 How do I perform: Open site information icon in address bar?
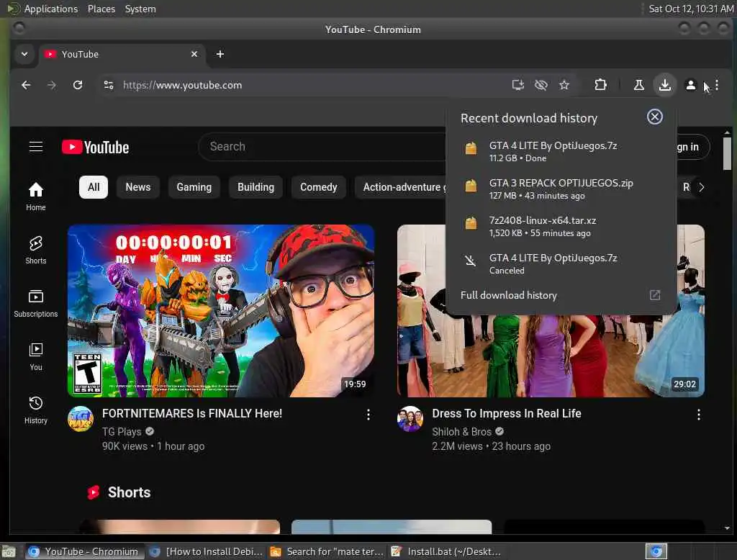click(x=109, y=85)
